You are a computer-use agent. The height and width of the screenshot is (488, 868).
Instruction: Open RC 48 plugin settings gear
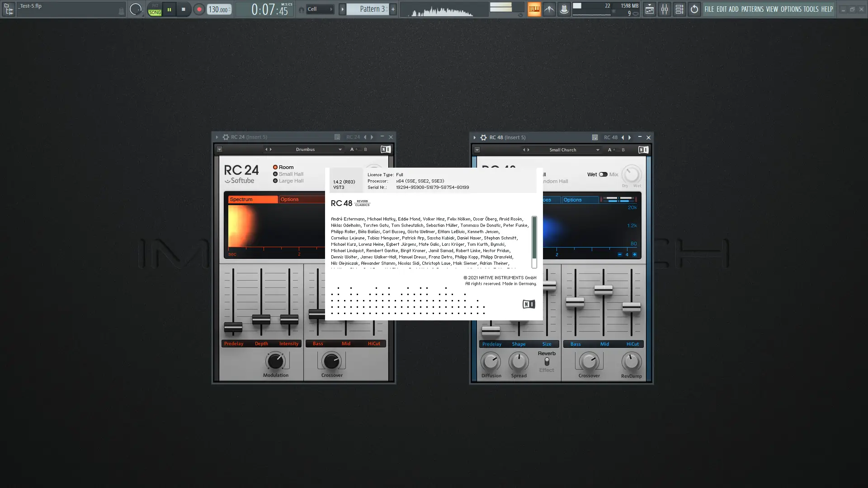pos(483,137)
